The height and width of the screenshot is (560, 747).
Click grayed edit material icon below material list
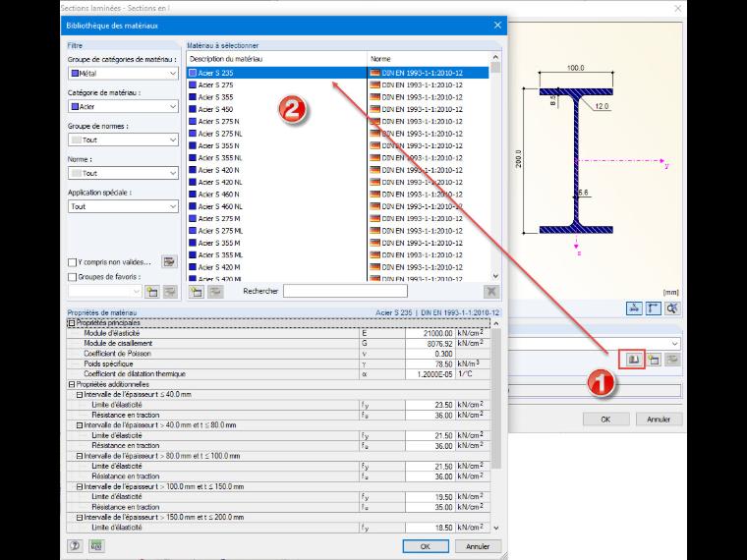[215, 292]
